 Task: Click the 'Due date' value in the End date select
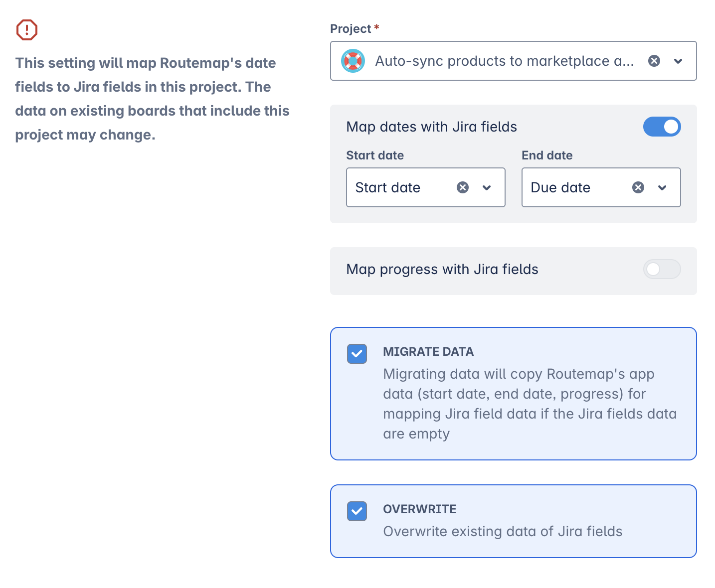coord(560,187)
